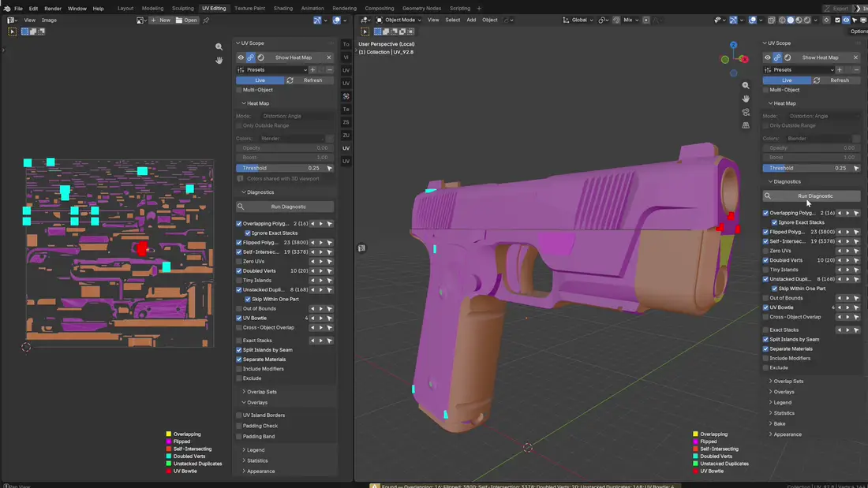Click add preset plus icon in 3D viewport panel
868x488 pixels.
(840, 69)
